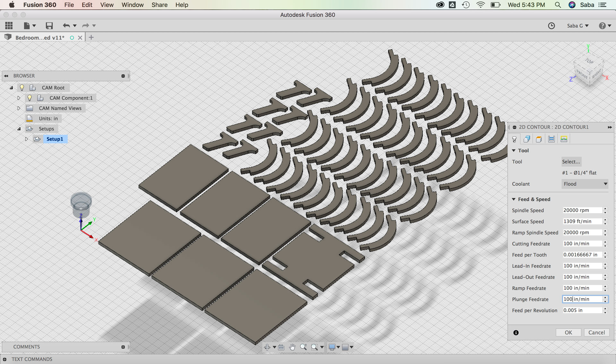Open the Coolant Flood dropdown
616x364 pixels.
pyautogui.click(x=585, y=184)
